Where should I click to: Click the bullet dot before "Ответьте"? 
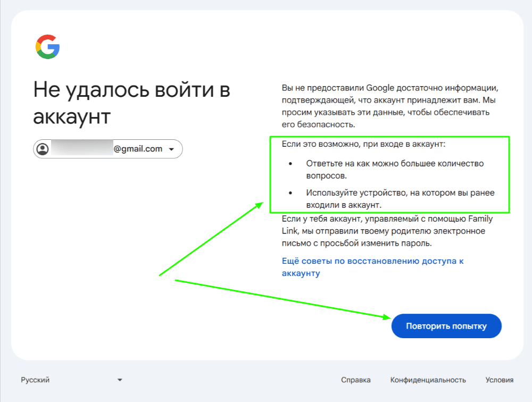290,164
